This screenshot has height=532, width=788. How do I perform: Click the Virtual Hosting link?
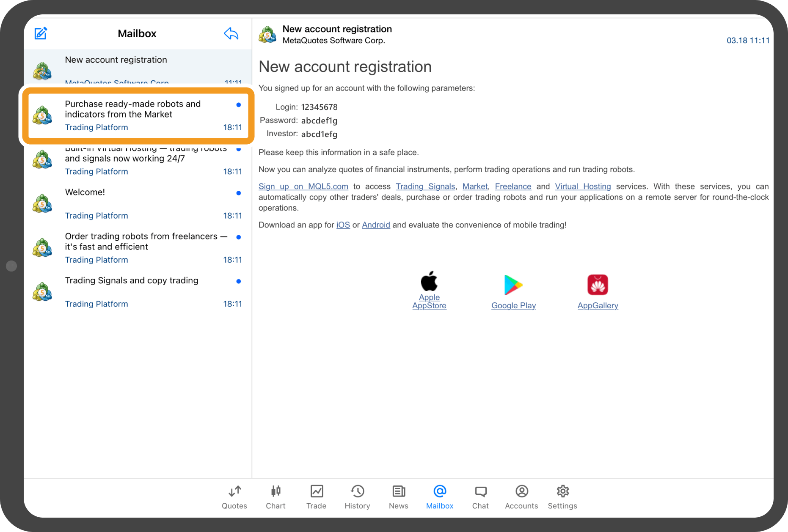(x=583, y=186)
